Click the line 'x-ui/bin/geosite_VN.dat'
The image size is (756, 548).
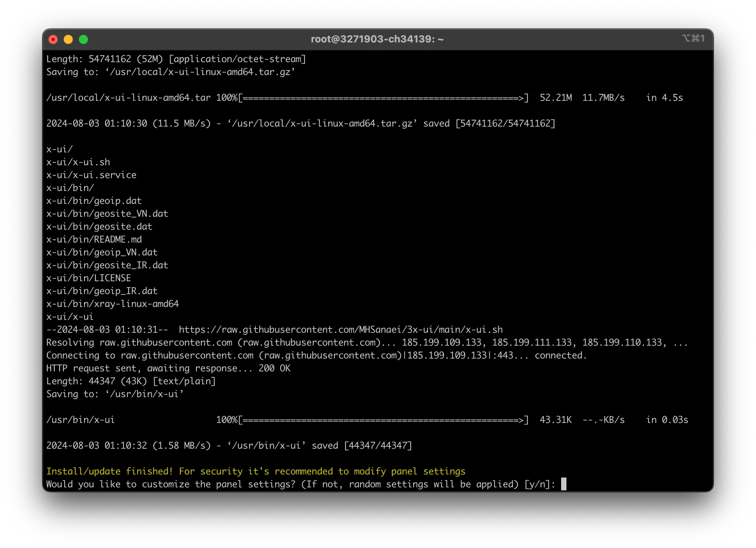pos(107,214)
